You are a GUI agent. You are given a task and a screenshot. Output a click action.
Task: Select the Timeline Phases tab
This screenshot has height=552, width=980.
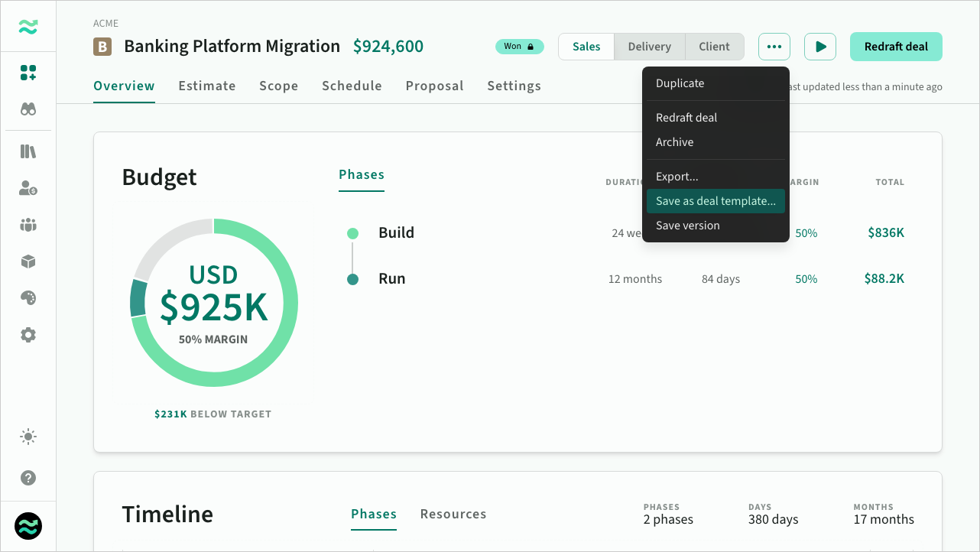coord(374,515)
